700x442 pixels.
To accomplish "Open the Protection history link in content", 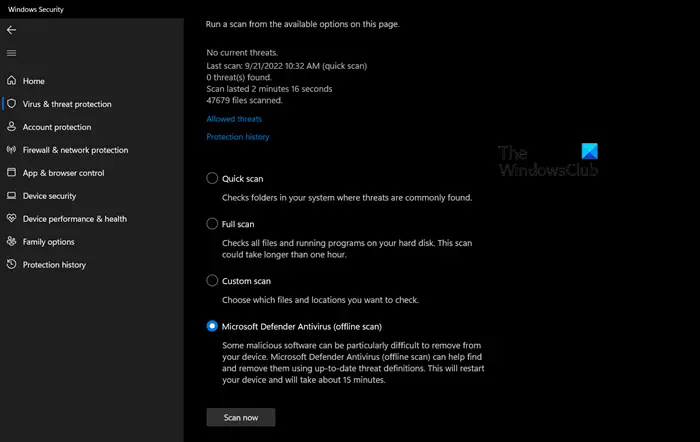I will 238,137.
